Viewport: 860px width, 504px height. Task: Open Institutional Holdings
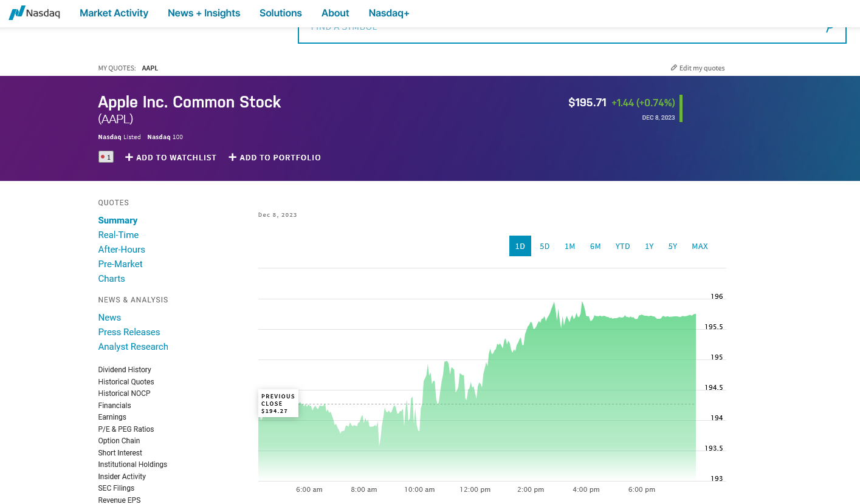pyautogui.click(x=132, y=465)
